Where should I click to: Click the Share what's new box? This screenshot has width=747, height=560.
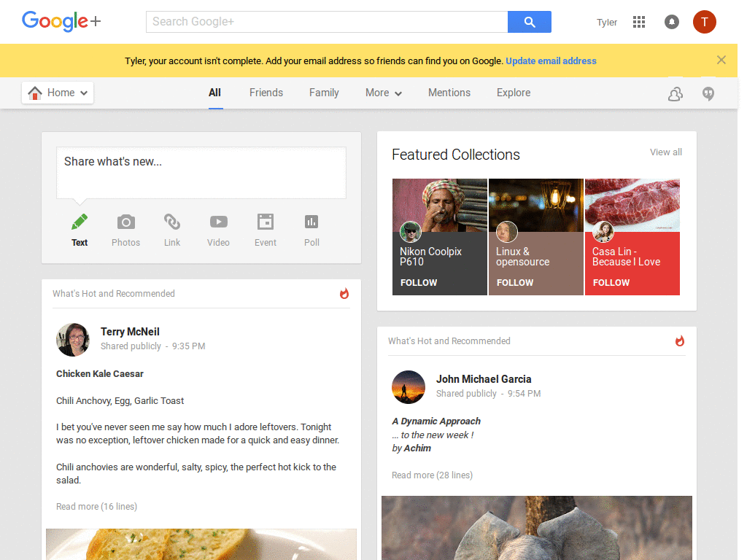point(201,173)
